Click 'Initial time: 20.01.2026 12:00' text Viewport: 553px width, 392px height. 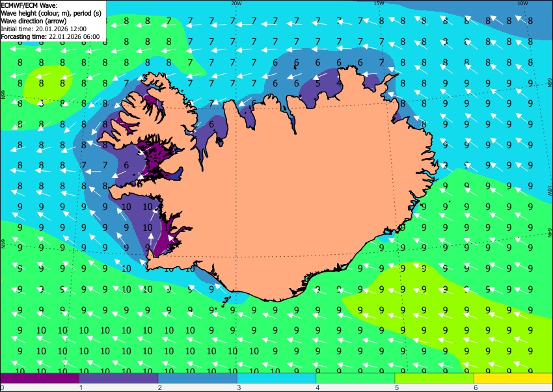(44, 29)
